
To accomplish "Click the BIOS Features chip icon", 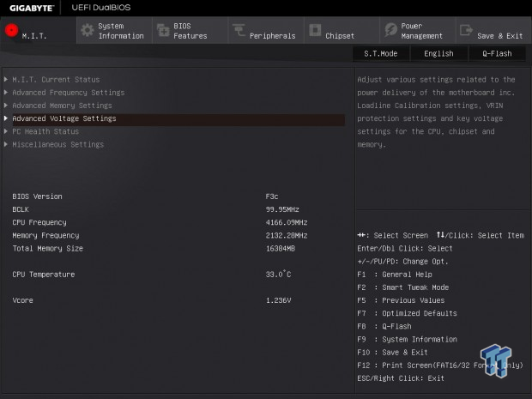I will 163,30.
